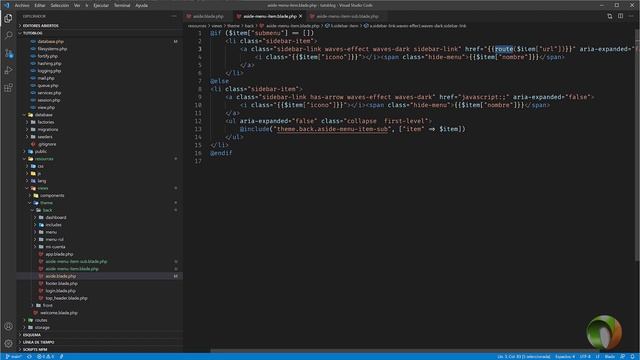Open footer.blade.php in explorer
640x360 pixels.
click(x=61, y=283)
